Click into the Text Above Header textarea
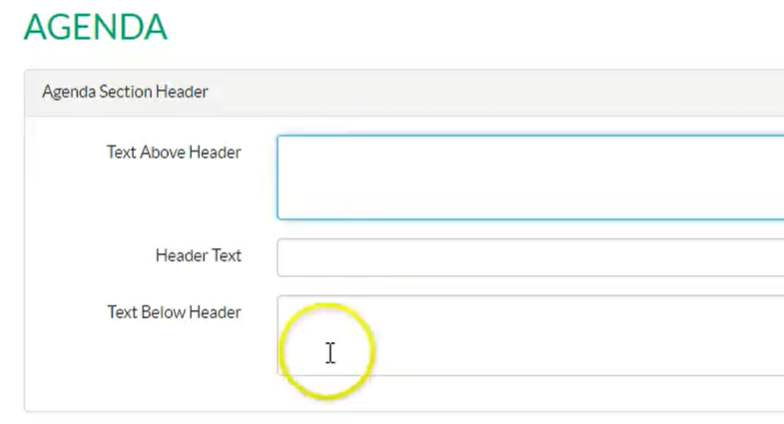This screenshot has height=424, width=784. point(530,177)
